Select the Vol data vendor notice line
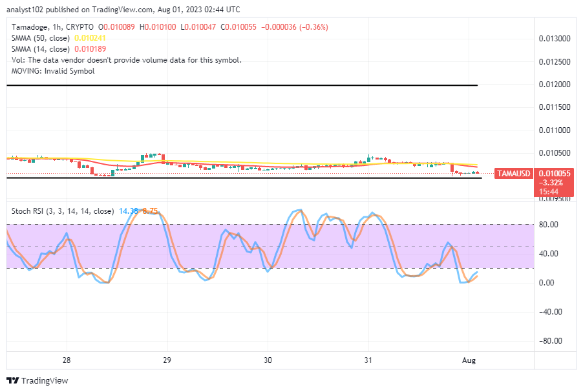Image resolution: width=583 pixels, height=392 pixels. click(x=127, y=60)
